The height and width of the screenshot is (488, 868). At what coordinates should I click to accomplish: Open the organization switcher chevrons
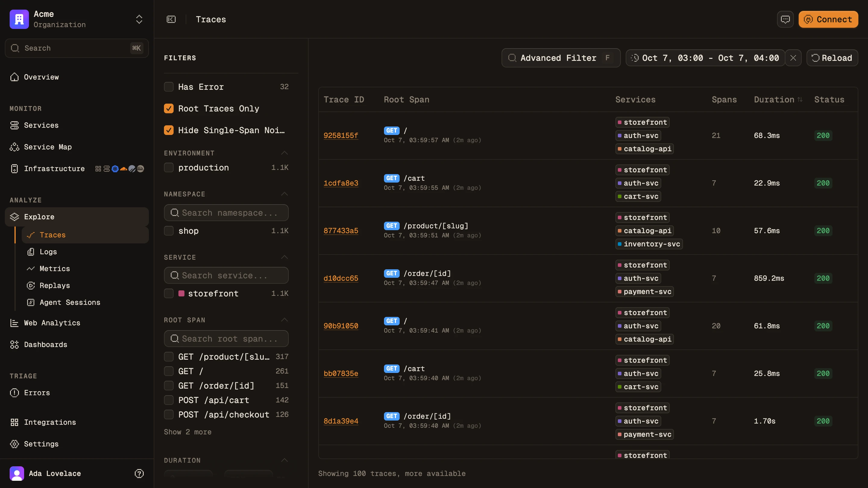click(x=139, y=19)
